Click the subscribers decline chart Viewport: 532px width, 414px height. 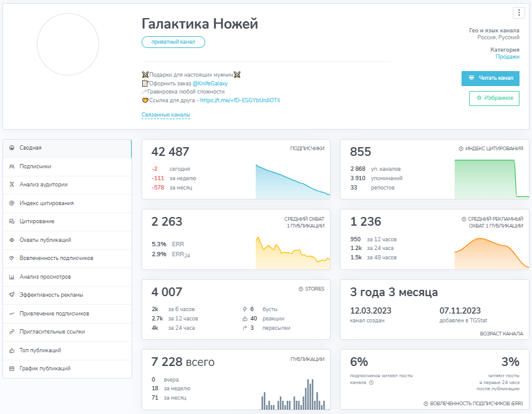click(x=293, y=181)
